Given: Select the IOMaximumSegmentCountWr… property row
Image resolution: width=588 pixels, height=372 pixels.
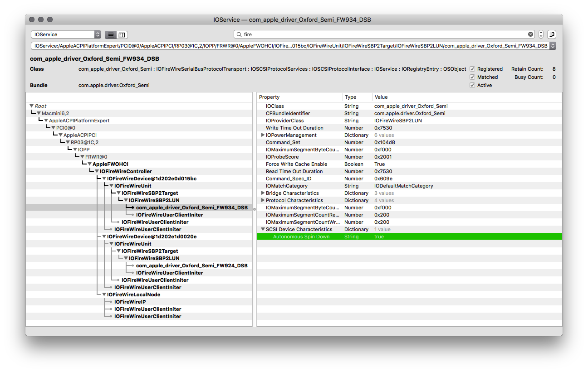Looking at the screenshot, I should pyautogui.click(x=410, y=222).
